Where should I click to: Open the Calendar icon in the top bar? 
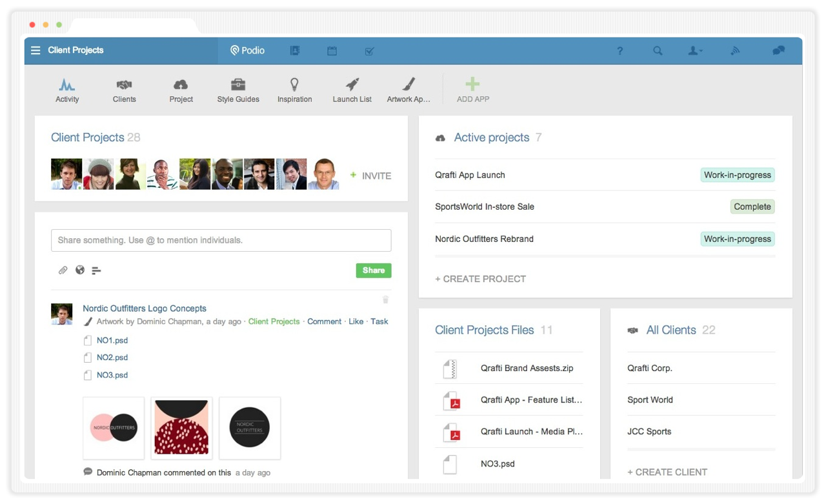332,50
